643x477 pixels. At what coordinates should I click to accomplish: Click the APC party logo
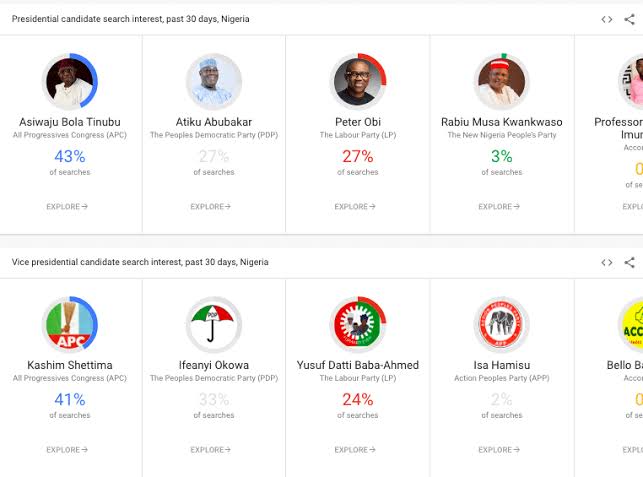[70, 325]
